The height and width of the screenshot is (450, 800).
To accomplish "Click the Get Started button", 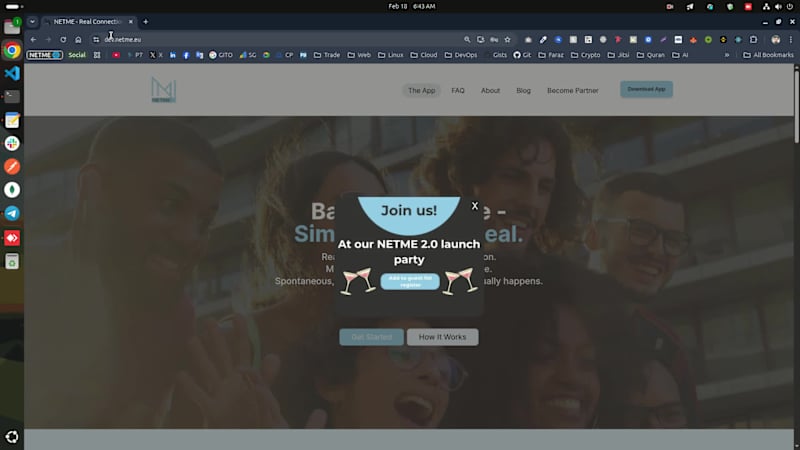I will [x=371, y=337].
